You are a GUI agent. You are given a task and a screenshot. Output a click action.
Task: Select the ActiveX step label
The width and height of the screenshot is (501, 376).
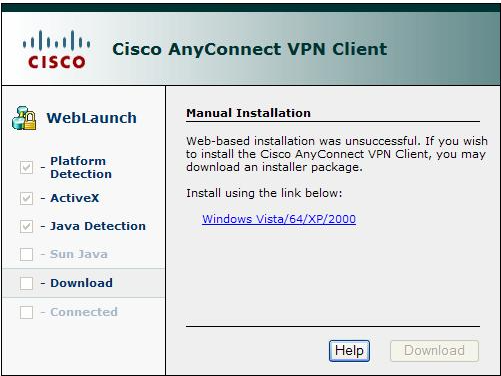(x=75, y=198)
